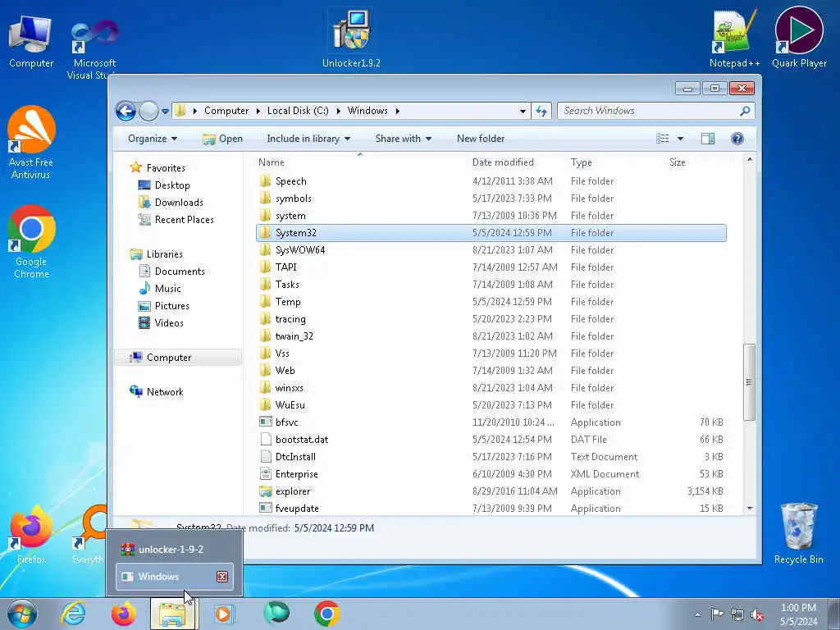Select the Temp folder icon

tap(265, 302)
